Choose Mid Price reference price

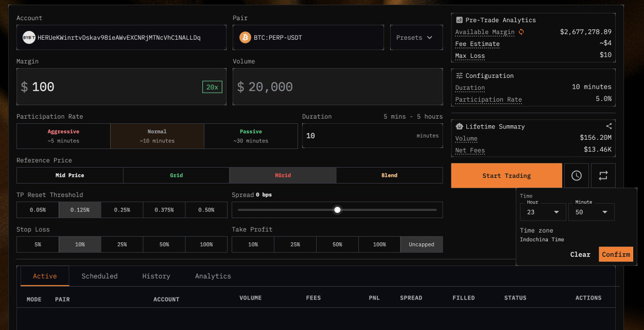(70, 175)
